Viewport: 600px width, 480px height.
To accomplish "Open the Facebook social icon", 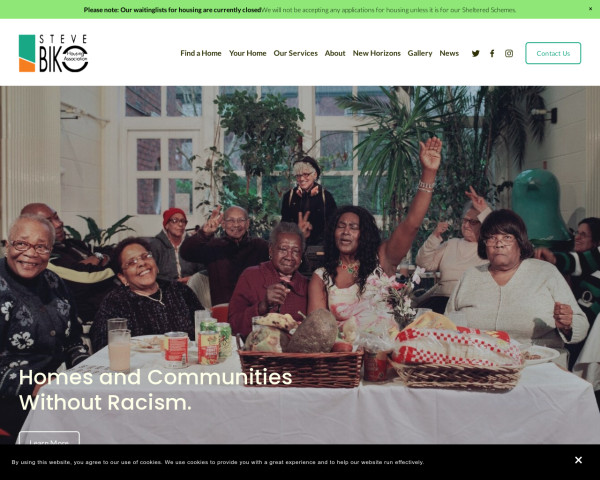I will pos(492,53).
